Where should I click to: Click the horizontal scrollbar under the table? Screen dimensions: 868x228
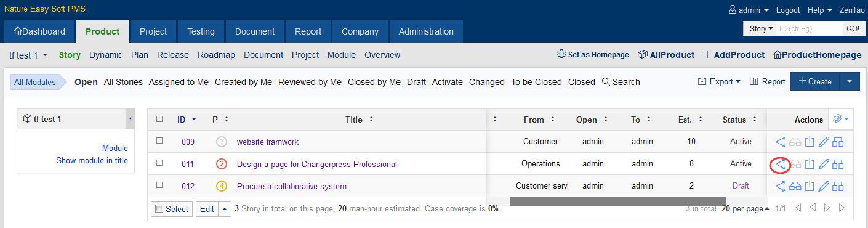pyautogui.click(x=618, y=202)
